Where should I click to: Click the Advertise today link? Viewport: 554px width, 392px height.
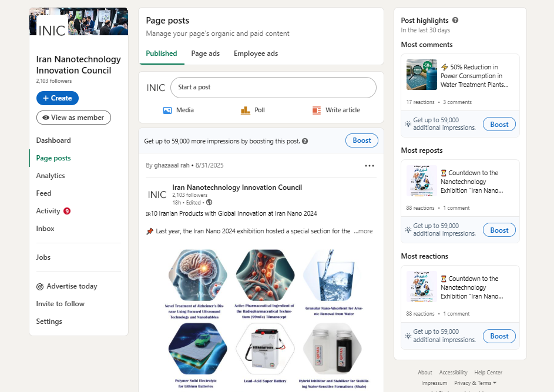[72, 286]
